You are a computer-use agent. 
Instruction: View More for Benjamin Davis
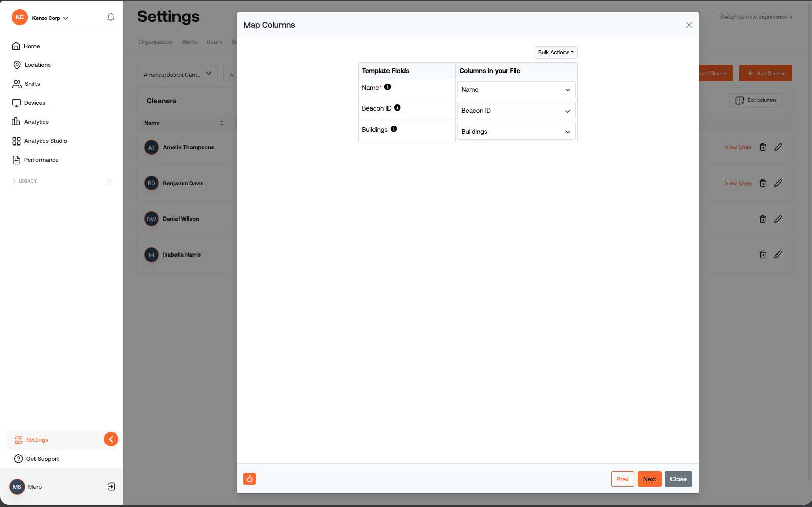point(738,183)
